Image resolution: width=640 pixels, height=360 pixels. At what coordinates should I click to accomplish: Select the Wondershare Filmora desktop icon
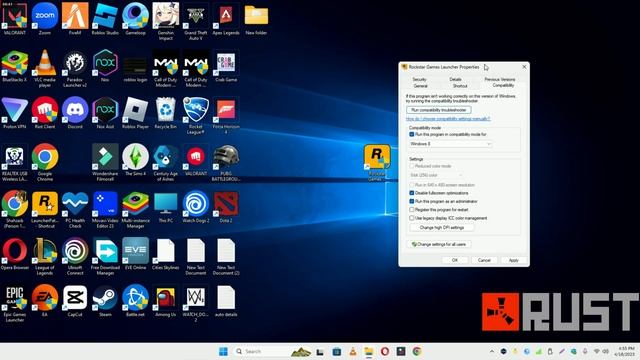105,162
